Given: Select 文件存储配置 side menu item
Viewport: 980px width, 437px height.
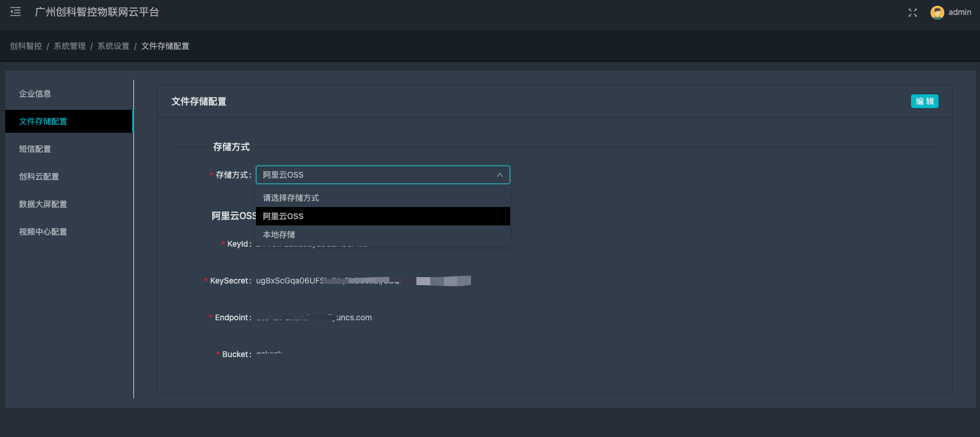Looking at the screenshot, I should (43, 121).
